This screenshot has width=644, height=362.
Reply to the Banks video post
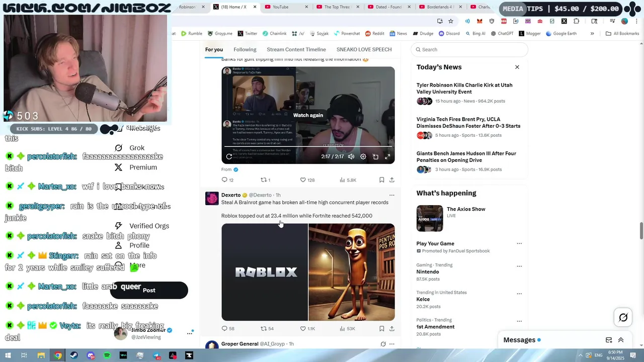pyautogui.click(x=227, y=180)
